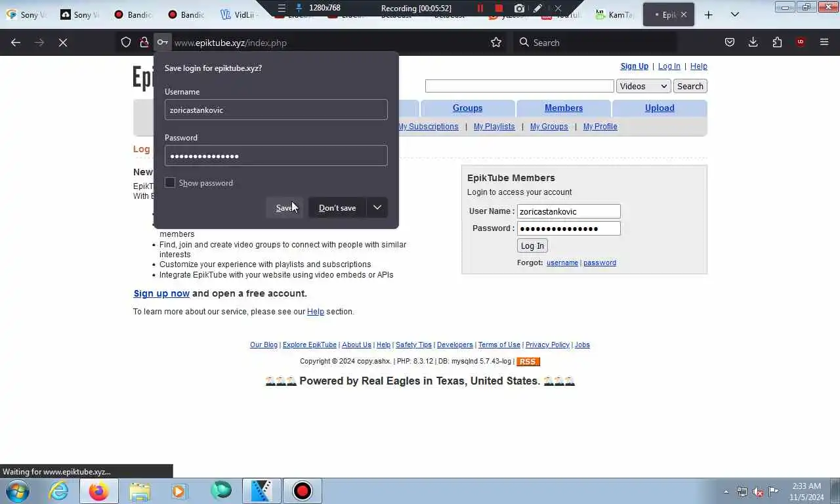This screenshot has width=840, height=504.
Task: Click the Search button beside Videos
Action: pyautogui.click(x=690, y=86)
